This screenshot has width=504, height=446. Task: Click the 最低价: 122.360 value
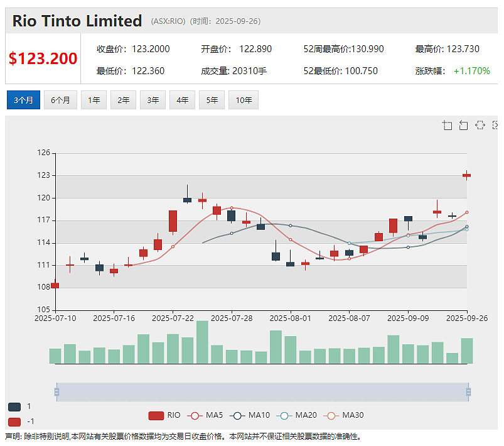131,71
